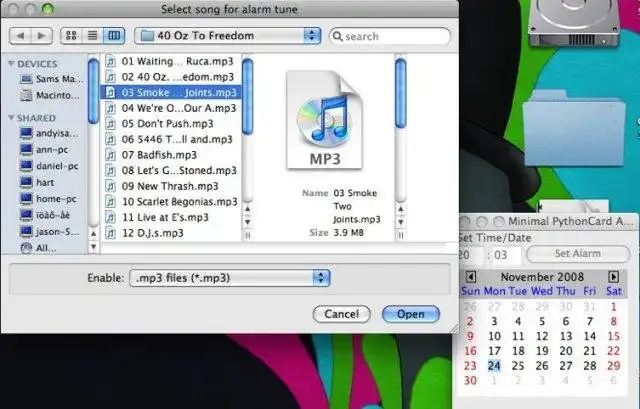Image resolution: width=640 pixels, height=409 pixels.
Task: Select file 06 5446 T...ll and.mp3
Action: click(171, 139)
